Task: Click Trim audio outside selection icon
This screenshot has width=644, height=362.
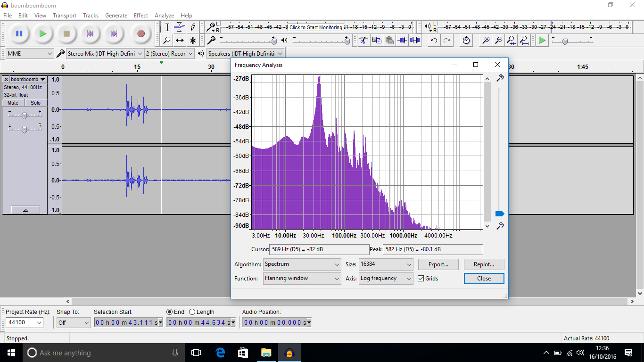Action: [x=402, y=40]
